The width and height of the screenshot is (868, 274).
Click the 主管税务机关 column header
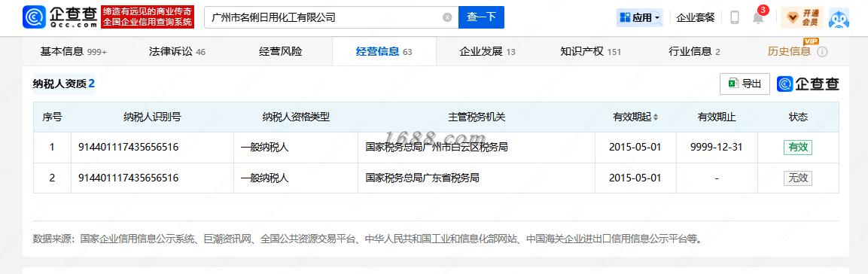477,117
